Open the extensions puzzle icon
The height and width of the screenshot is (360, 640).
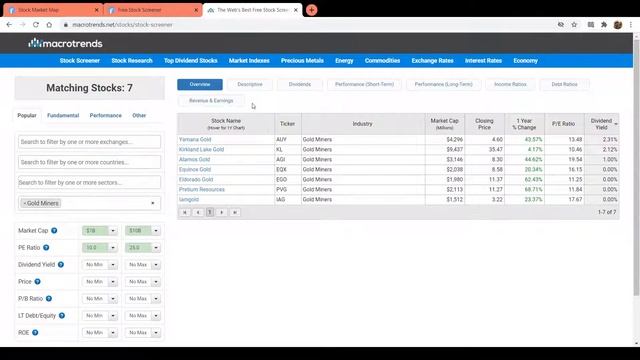point(604,25)
